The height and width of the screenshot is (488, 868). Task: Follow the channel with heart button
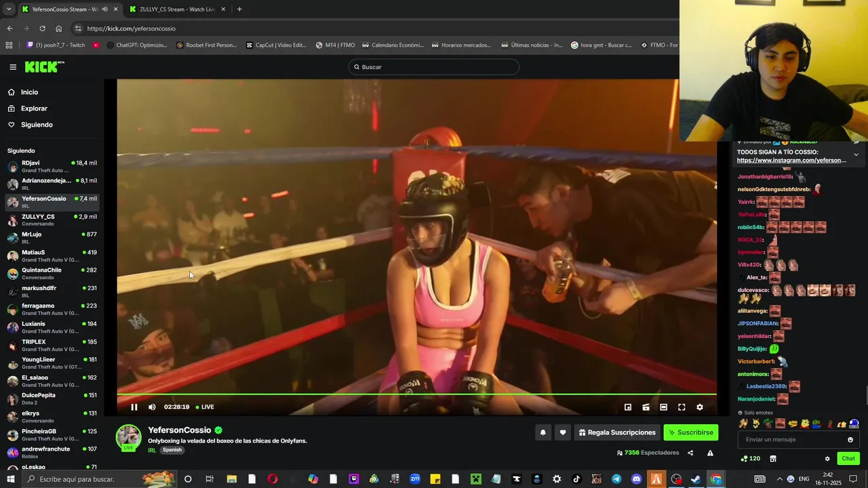click(x=562, y=432)
